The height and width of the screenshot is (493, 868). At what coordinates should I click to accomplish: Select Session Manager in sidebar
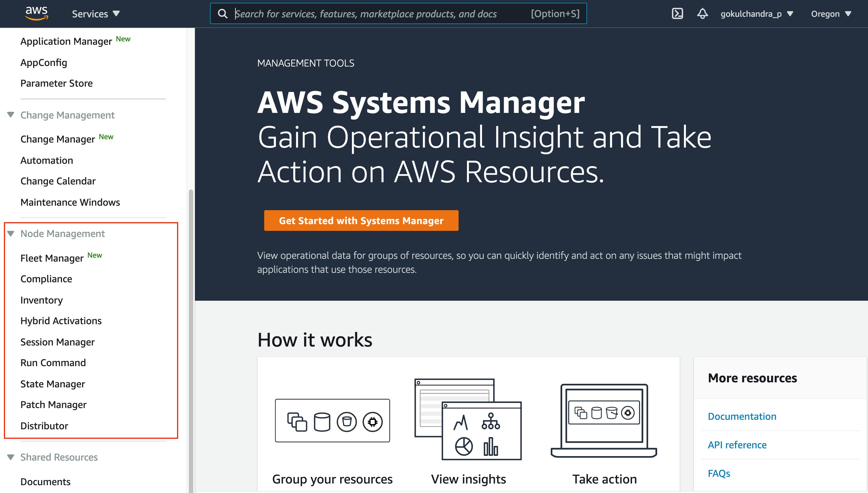coord(58,342)
